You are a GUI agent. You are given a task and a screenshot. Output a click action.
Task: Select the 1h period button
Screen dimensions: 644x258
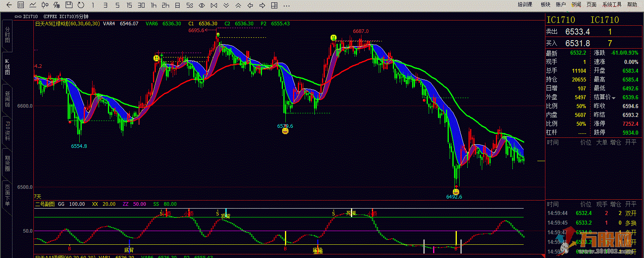tap(153, 5)
